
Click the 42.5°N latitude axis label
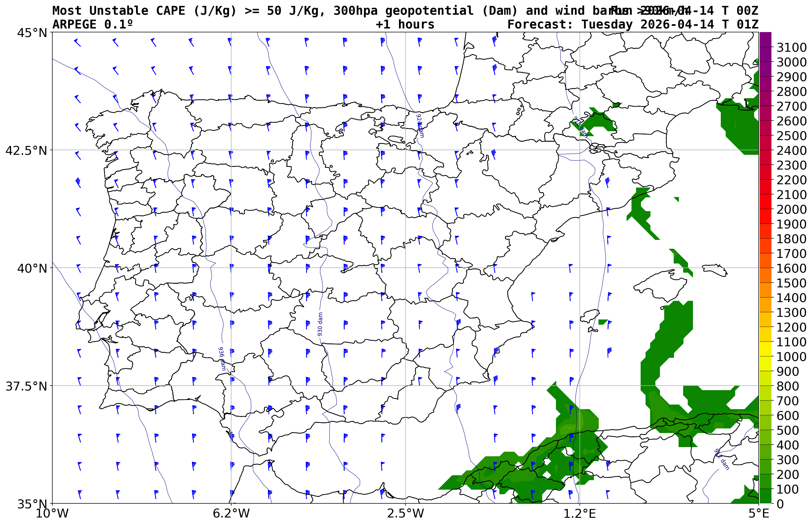point(26,150)
